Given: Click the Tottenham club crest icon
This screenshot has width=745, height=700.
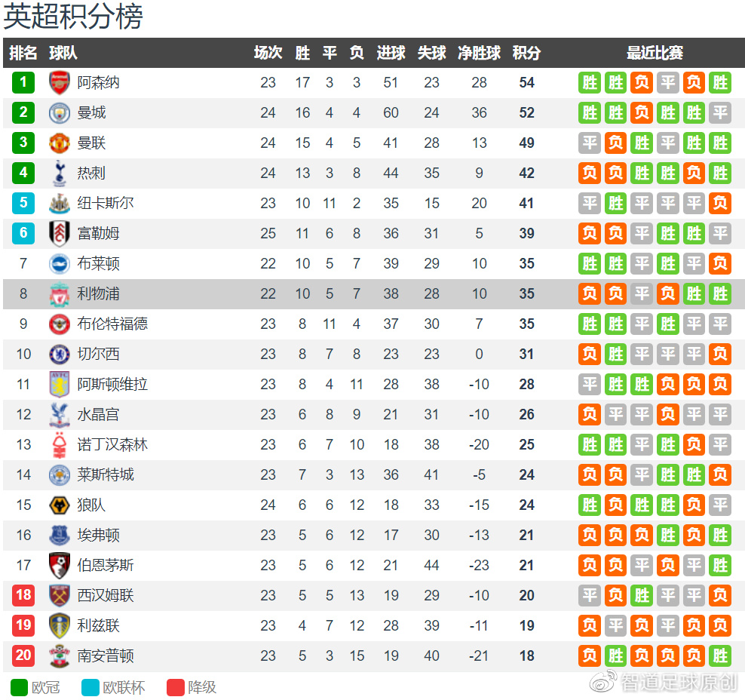Looking at the screenshot, I should [60, 173].
